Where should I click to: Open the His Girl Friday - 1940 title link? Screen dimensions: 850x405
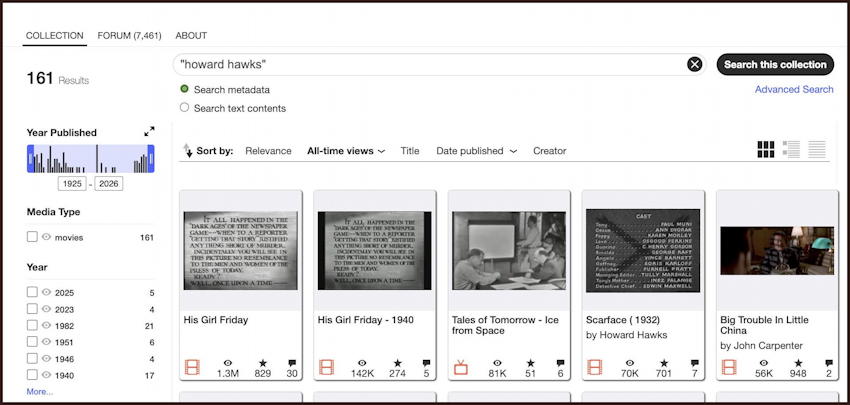[365, 320]
